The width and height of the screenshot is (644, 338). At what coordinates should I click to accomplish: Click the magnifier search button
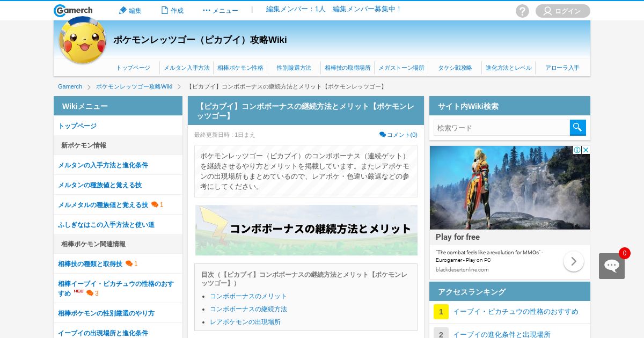578,128
